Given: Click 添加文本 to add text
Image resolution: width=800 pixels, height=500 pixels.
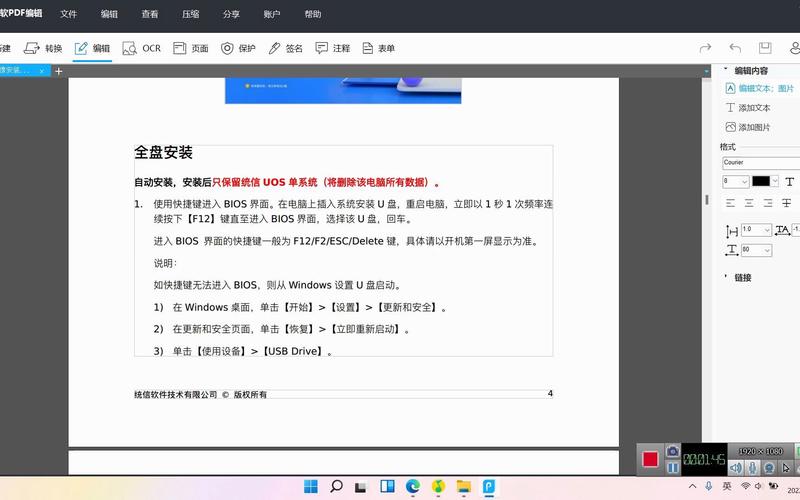Looking at the screenshot, I should point(748,108).
